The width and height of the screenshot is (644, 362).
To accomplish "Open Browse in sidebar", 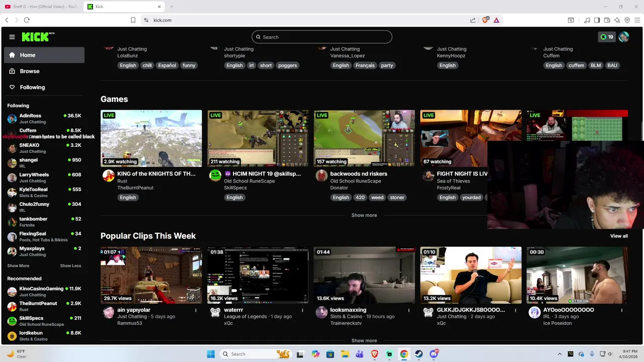I will [x=44, y=71].
